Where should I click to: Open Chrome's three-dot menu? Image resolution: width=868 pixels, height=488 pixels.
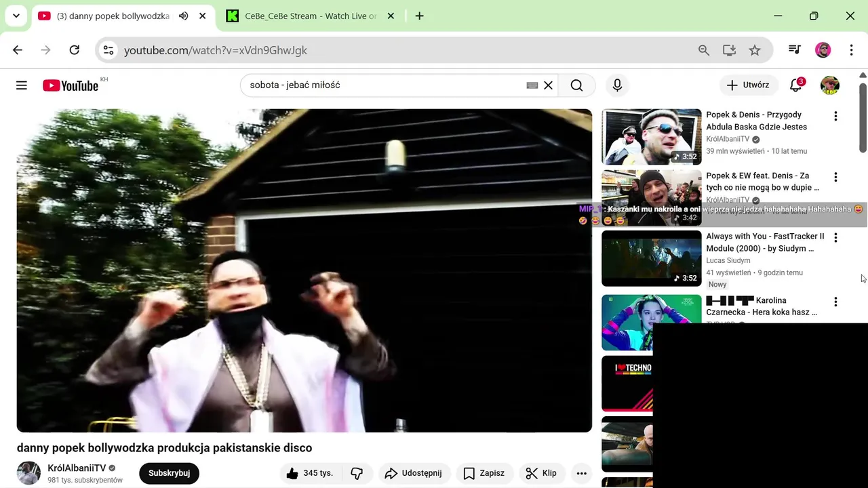coord(851,50)
